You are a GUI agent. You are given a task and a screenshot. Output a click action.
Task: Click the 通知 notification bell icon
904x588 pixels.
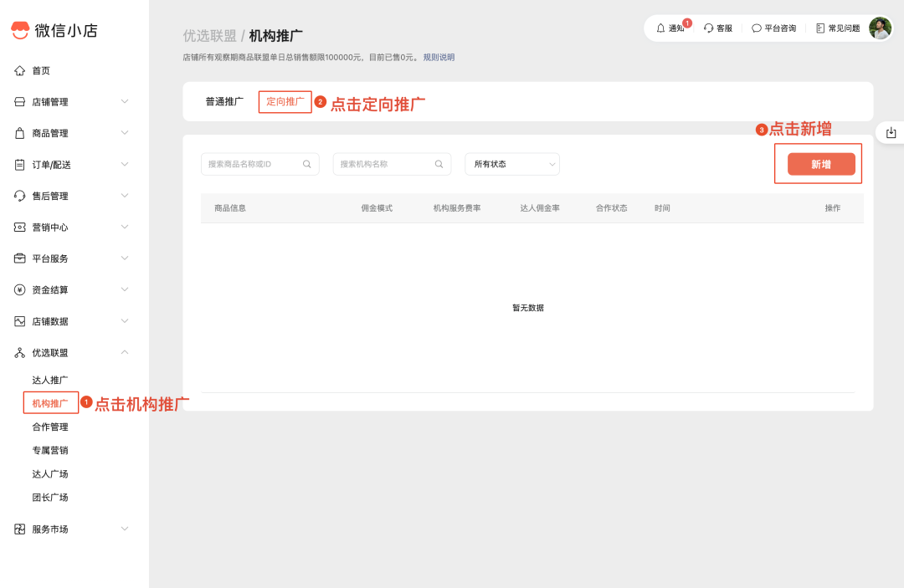[x=660, y=28]
